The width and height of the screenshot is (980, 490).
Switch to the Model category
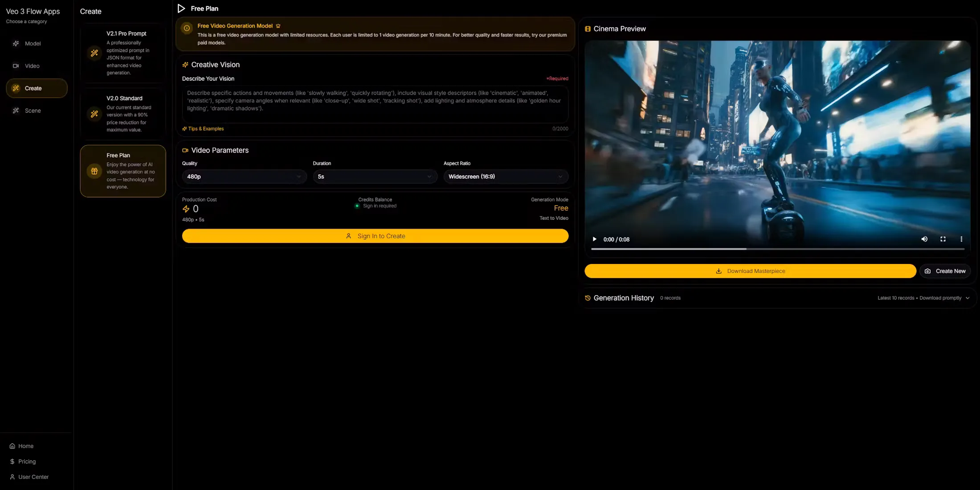coord(33,44)
